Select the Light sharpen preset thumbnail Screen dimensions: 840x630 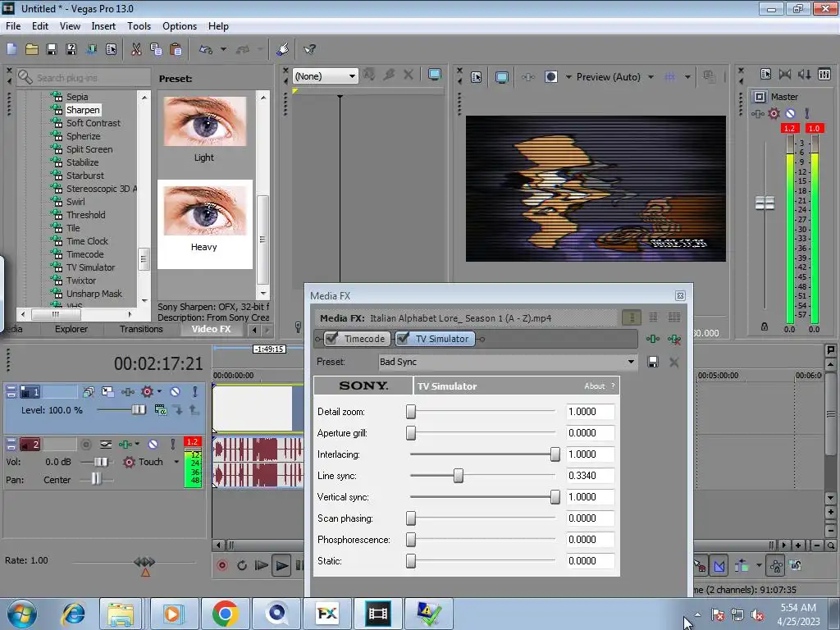click(x=204, y=121)
